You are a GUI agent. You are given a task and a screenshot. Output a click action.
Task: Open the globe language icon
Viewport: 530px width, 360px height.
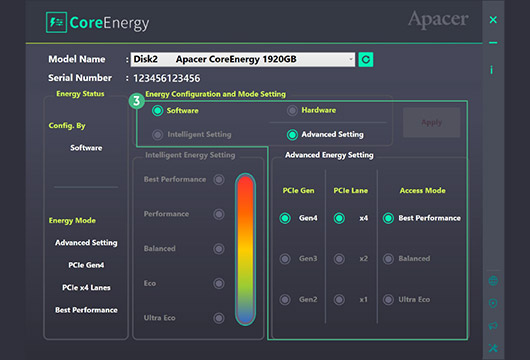pos(493,281)
